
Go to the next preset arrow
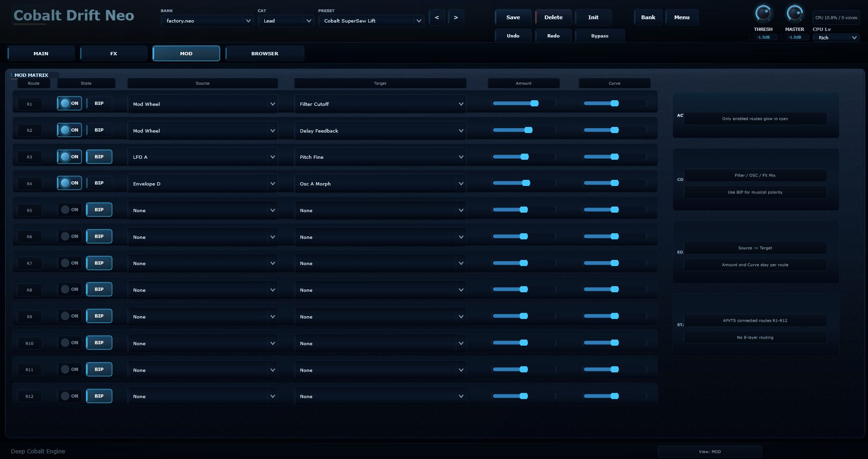[456, 17]
